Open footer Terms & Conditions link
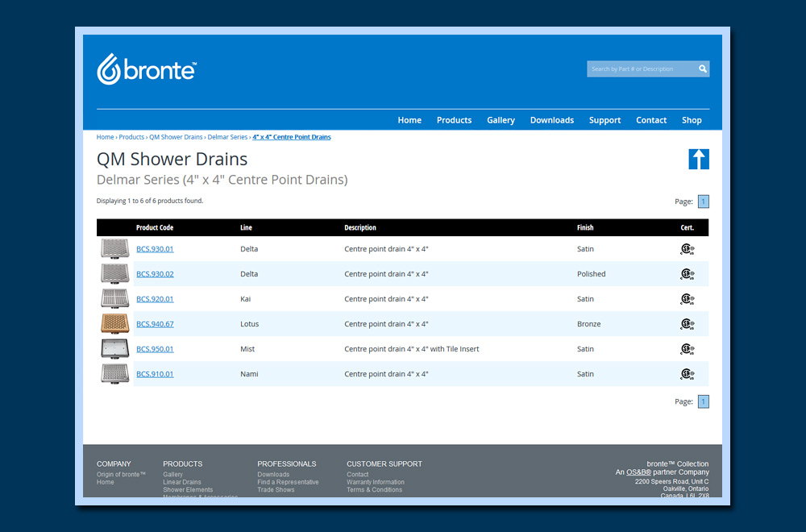 click(374, 490)
